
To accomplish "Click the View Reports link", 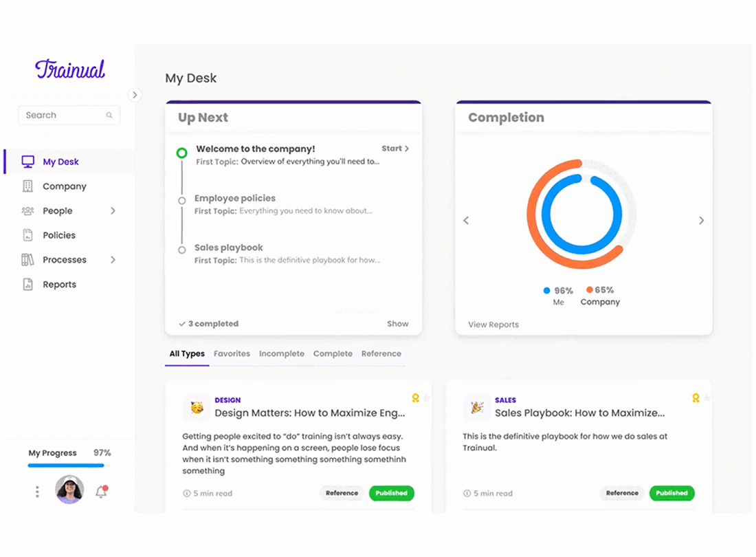I will pos(493,325).
